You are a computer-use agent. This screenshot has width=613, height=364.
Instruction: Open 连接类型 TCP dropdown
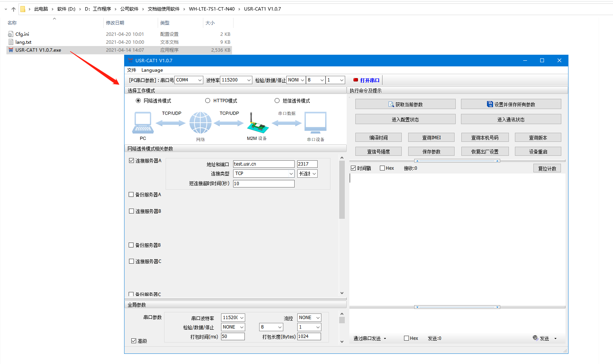(291, 174)
